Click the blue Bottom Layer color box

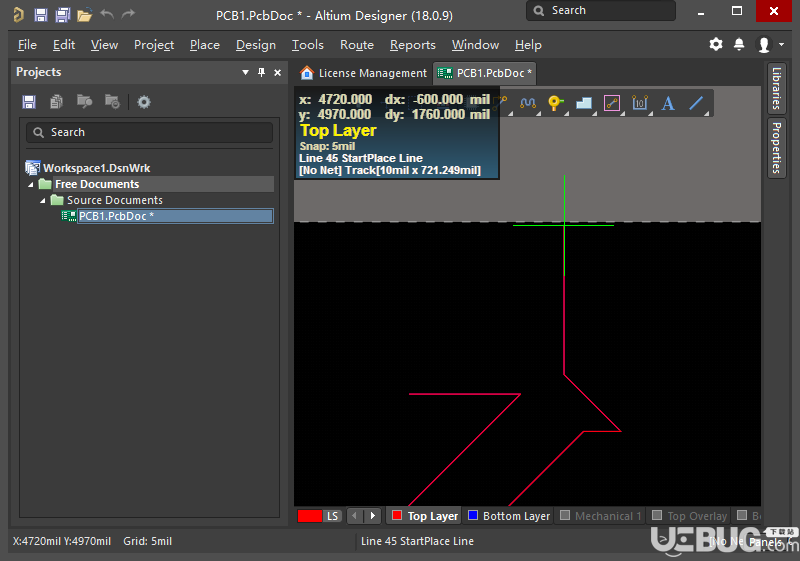coord(472,515)
